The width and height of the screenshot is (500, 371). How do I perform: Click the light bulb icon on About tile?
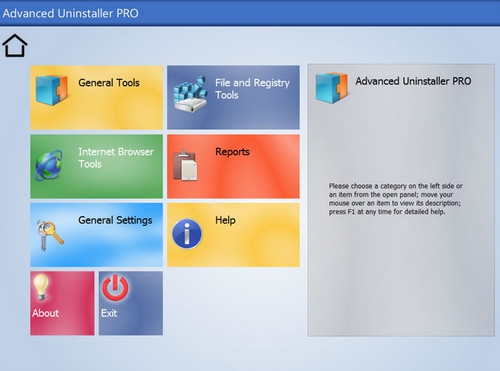pyautogui.click(x=41, y=287)
